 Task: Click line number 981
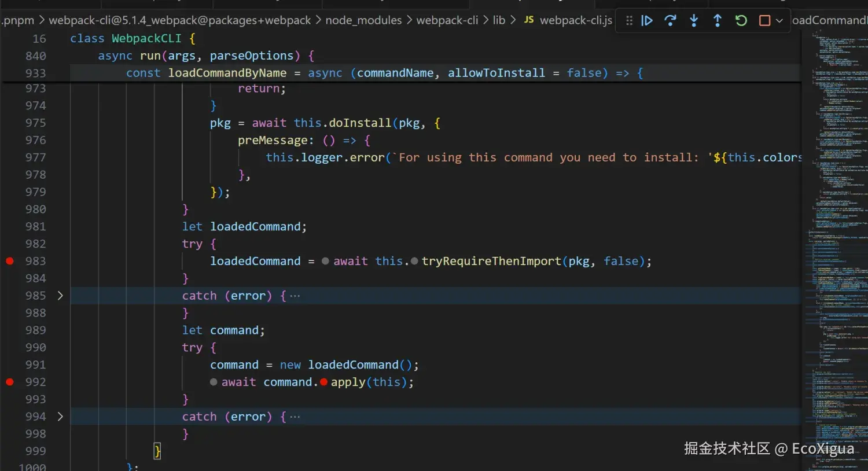pos(35,227)
